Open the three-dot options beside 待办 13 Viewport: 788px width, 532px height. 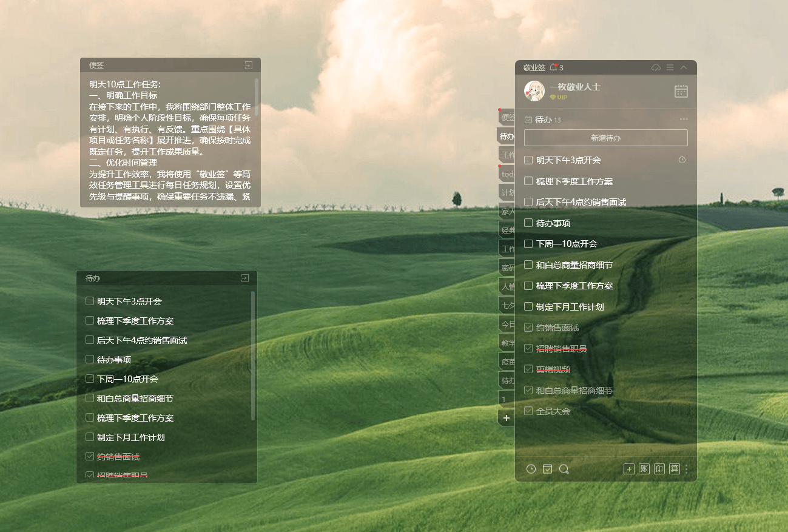684,120
